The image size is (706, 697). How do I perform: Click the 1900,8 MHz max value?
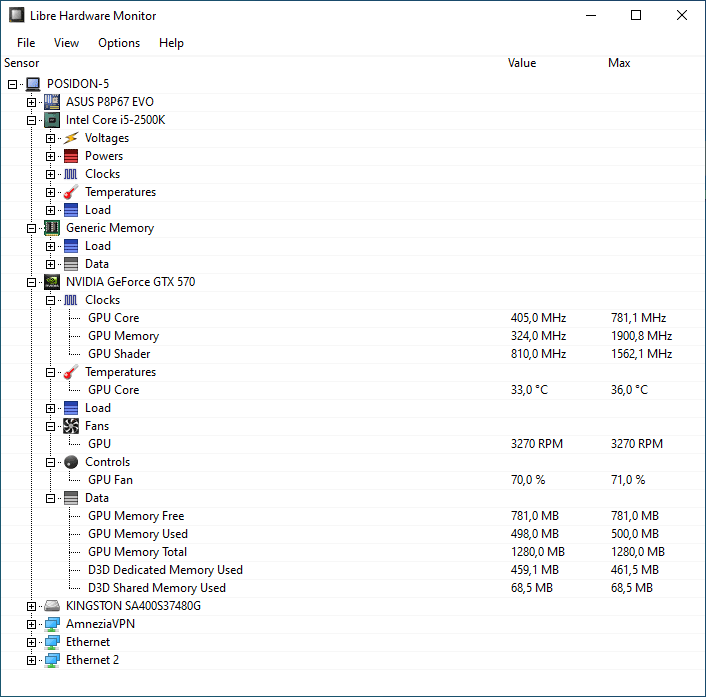pyautogui.click(x=642, y=336)
